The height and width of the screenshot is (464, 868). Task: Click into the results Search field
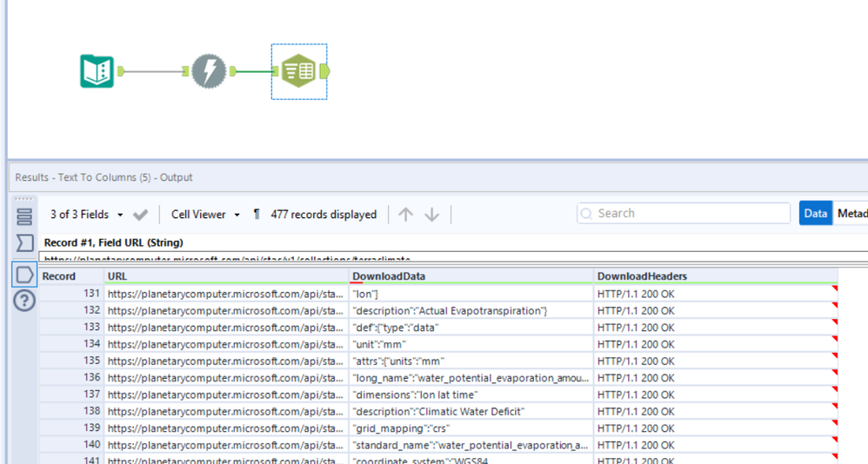point(683,214)
